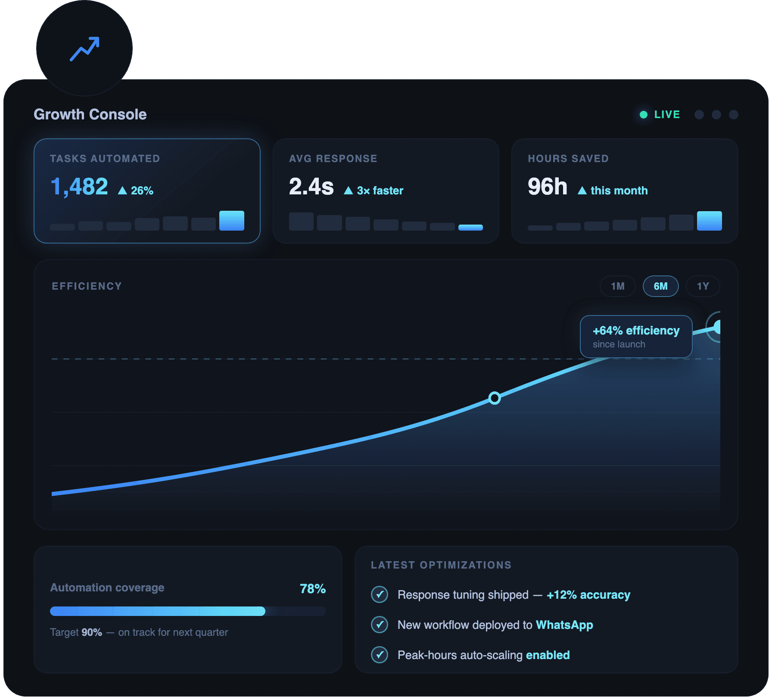Click the green LIVE status dot
The height and width of the screenshot is (700, 772).
644,115
